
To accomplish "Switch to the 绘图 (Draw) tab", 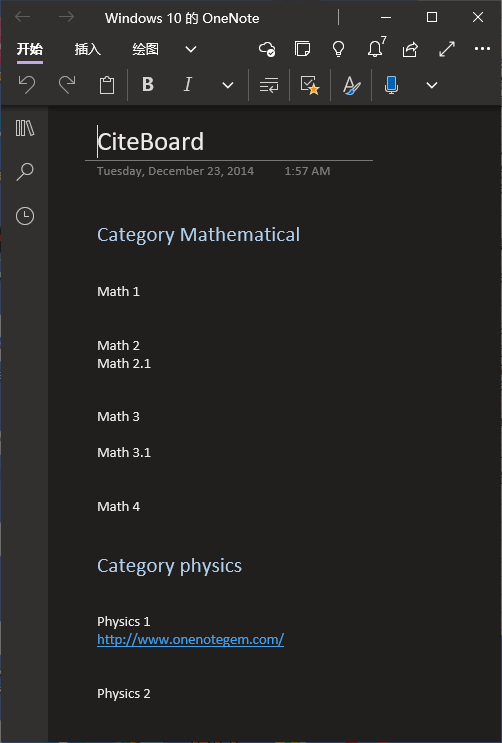I will (x=145, y=49).
